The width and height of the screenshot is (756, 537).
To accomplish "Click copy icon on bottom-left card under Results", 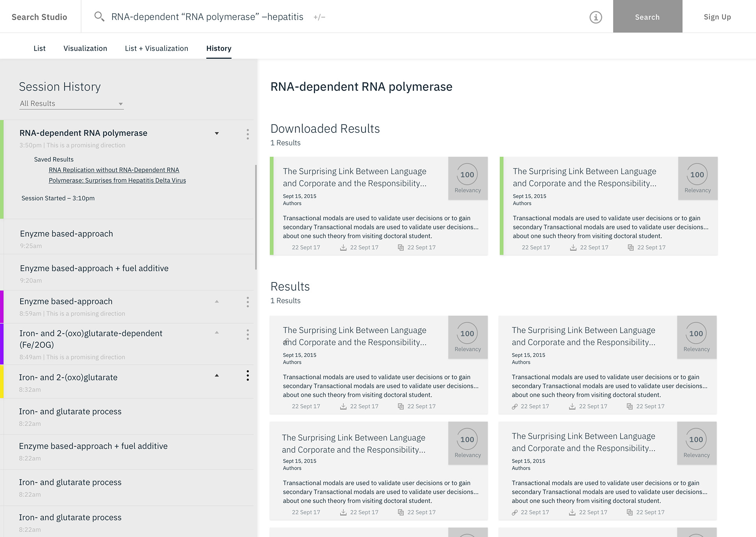I will (x=401, y=512).
